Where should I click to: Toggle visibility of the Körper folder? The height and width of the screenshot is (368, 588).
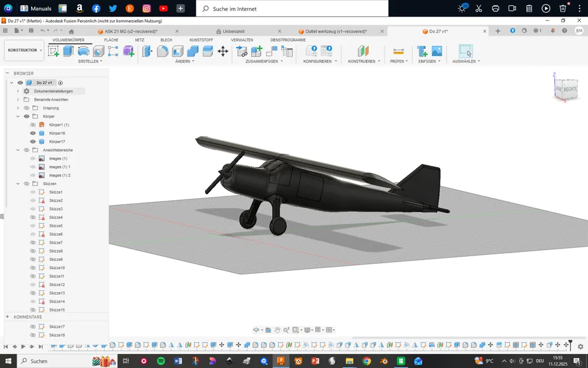[26, 117]
